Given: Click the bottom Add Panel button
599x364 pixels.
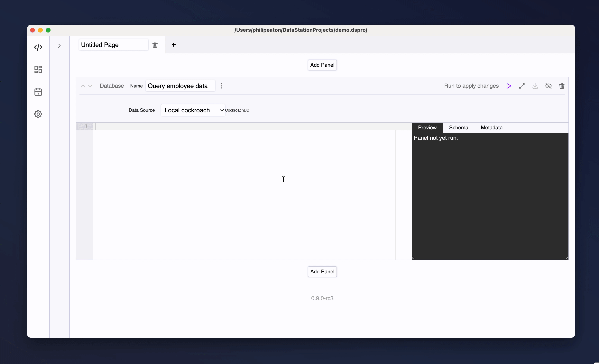Looking at the screenshot, I should pyautogui.click(x=322, y=271).
